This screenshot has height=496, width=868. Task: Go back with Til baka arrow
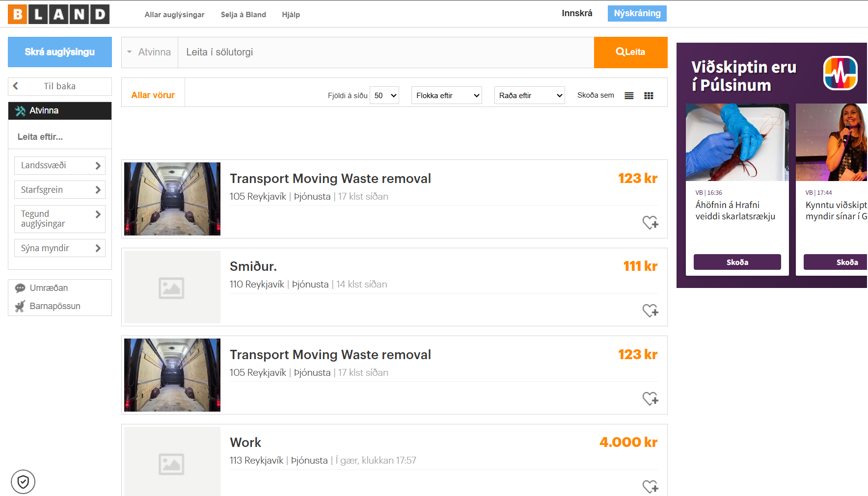click(60, 86)
